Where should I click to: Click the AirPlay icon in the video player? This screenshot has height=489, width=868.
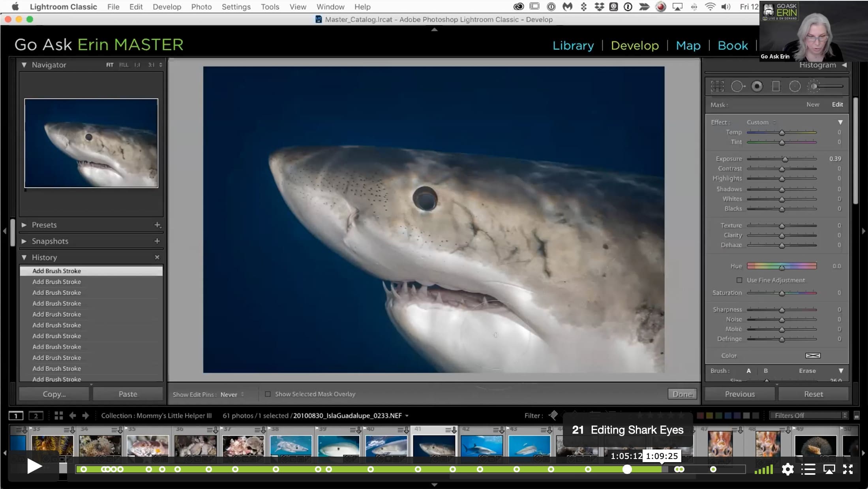[829, 469]
